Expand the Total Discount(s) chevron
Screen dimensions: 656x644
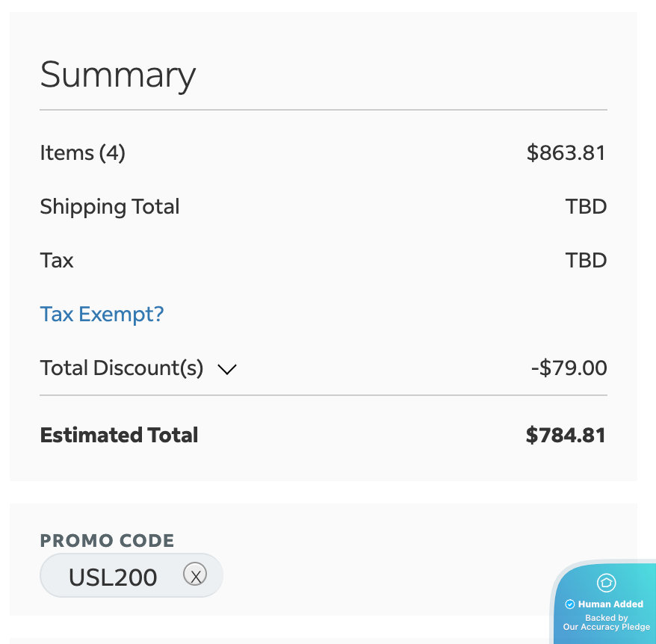pyautogui.click(x=226, y=368)
